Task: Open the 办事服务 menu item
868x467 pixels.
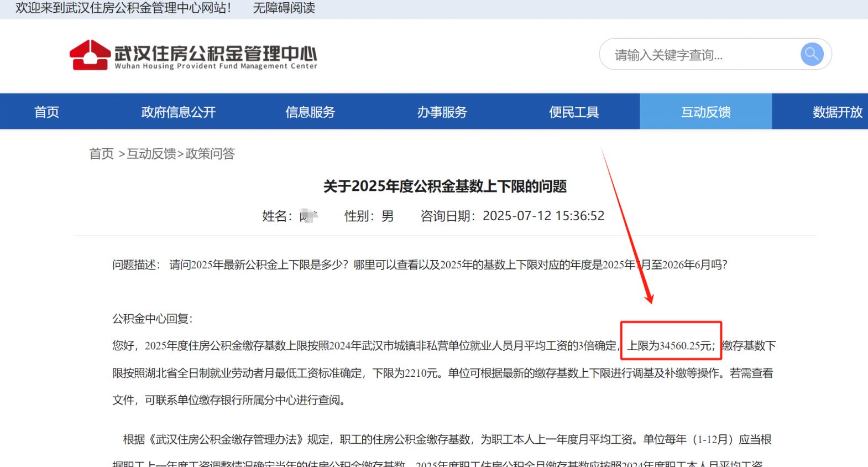Action: pyautogui.click(x=442, y=112)
